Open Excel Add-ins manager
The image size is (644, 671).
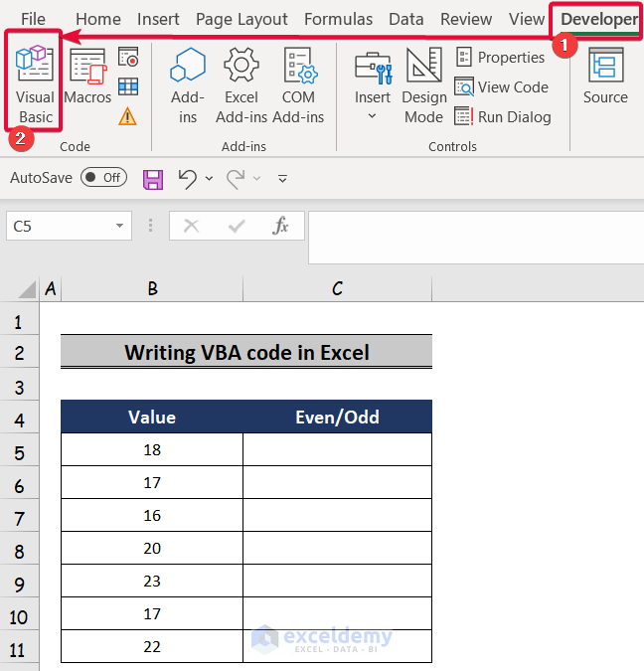[241, 85]
